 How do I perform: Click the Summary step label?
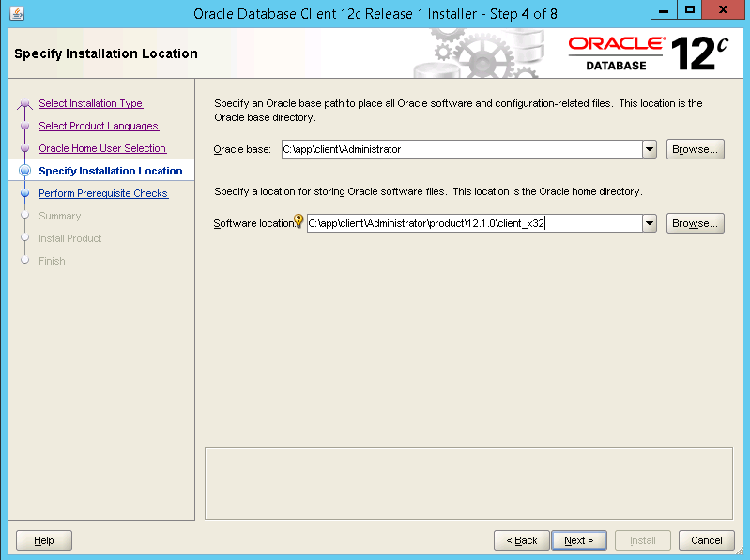tap(60, 216)
